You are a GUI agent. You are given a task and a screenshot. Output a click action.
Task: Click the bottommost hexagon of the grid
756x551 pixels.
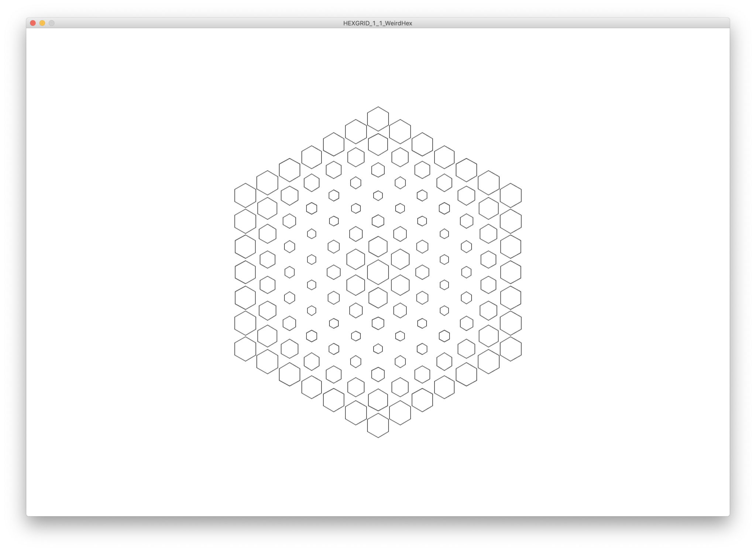[378, 425]
